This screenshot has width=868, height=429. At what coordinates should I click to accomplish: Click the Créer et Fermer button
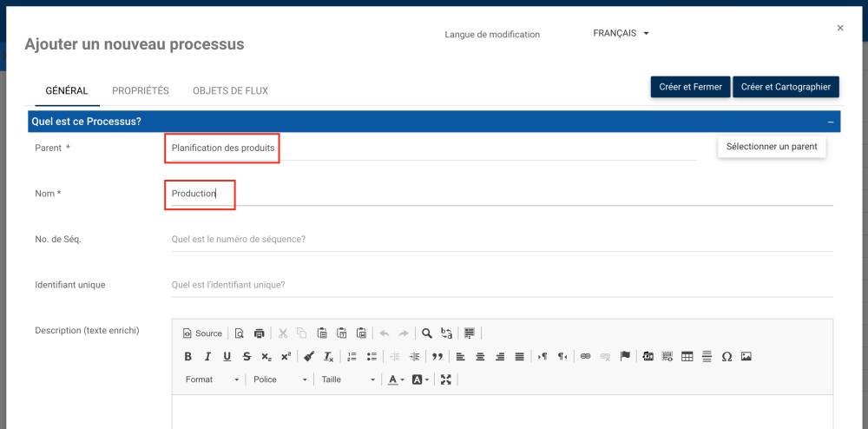click(x=690, y=87)
